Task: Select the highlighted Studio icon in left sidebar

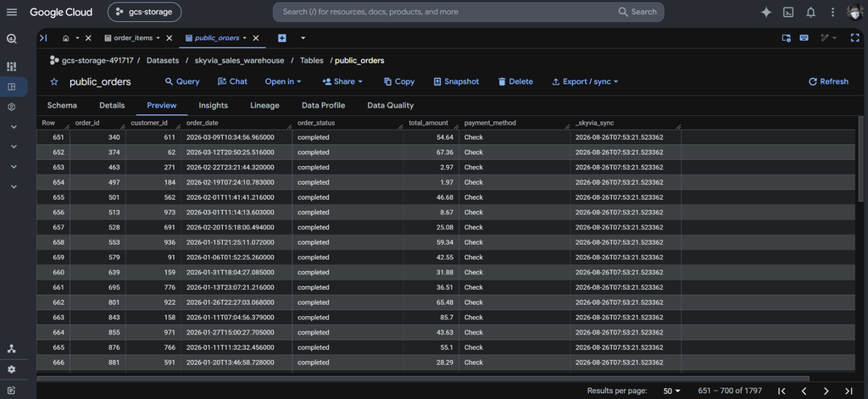Action: tap(12, 87)
